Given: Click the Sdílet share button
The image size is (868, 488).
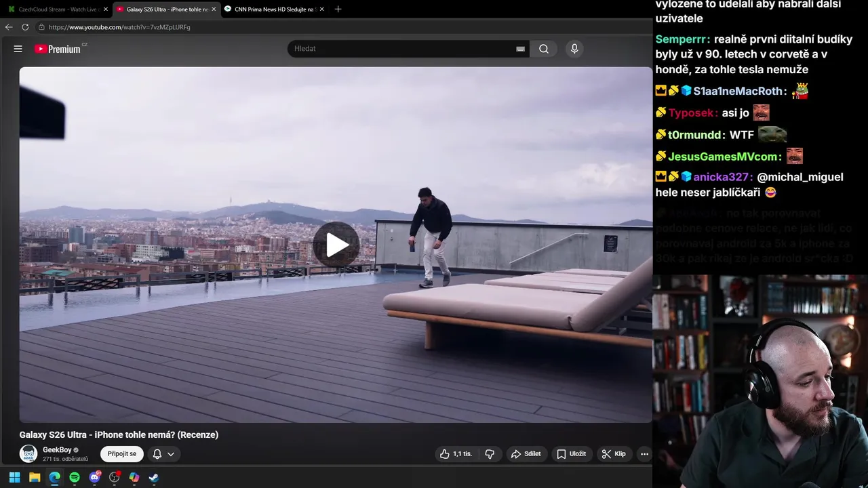Looking at the screenshot, I should point(526,454).
